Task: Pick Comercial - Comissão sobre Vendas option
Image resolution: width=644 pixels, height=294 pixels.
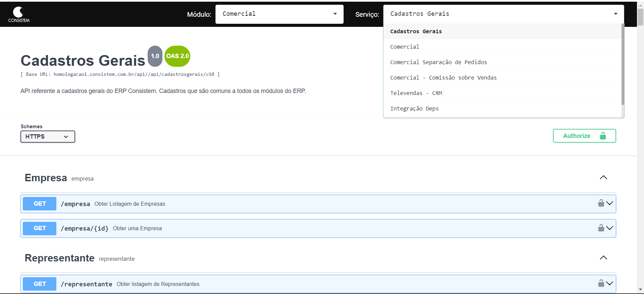Action: (443, 78)
